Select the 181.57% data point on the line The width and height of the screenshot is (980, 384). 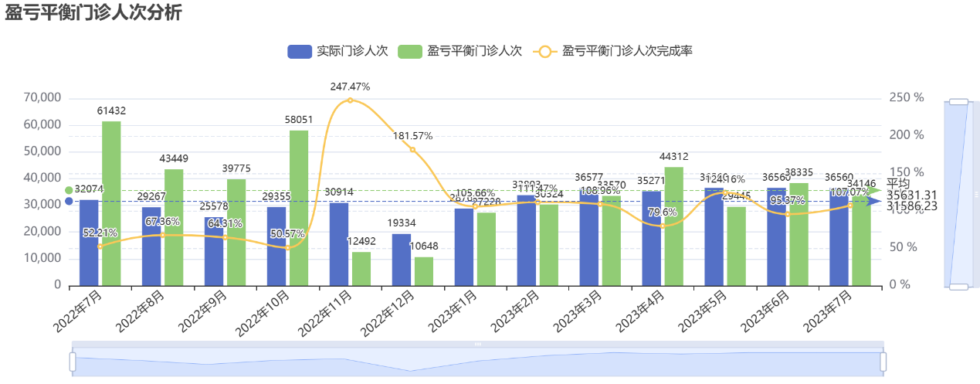(412, 149)
